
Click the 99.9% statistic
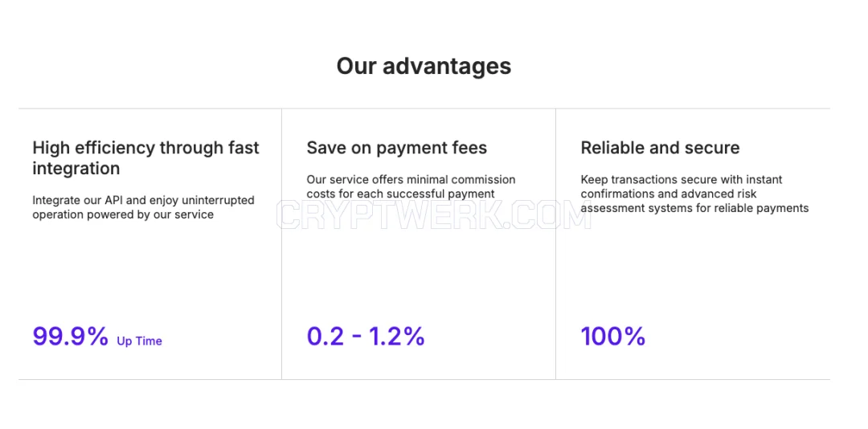pos(70,337)
